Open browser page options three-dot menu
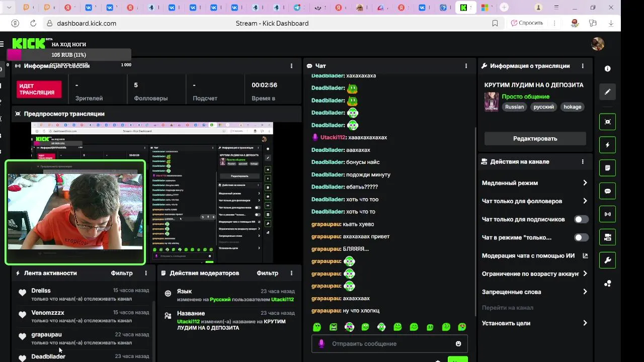This screenshot has height=362, width=644. pos(555,23)
